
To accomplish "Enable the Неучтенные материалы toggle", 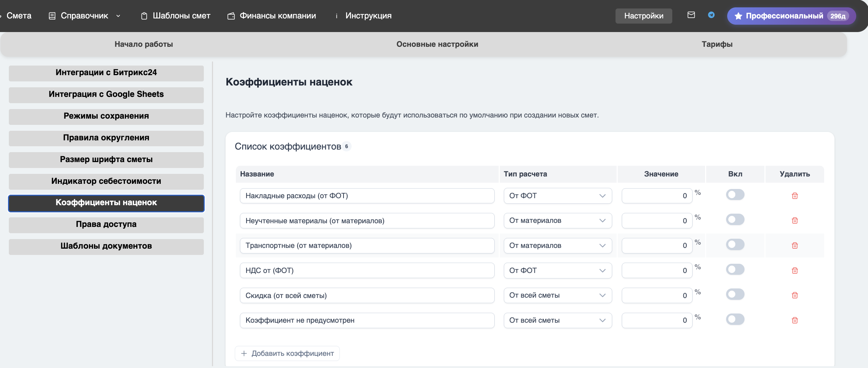I will (x=735, y=220).
